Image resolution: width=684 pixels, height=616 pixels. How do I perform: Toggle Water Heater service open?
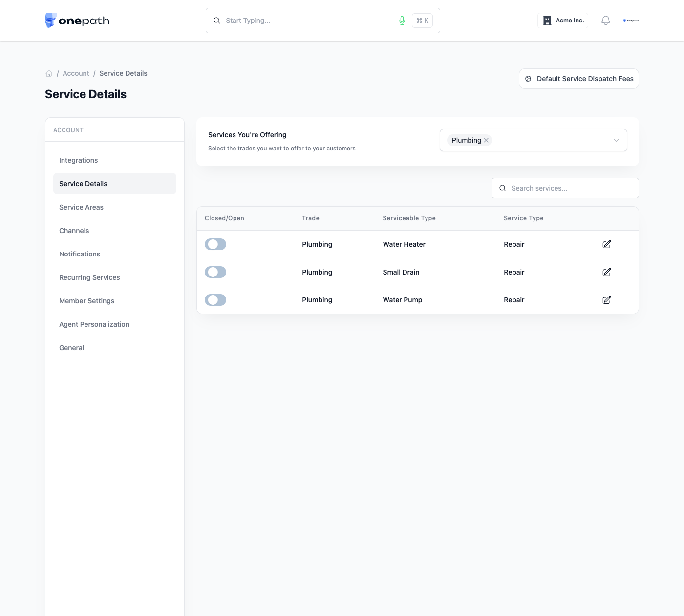tap(215, 244)
